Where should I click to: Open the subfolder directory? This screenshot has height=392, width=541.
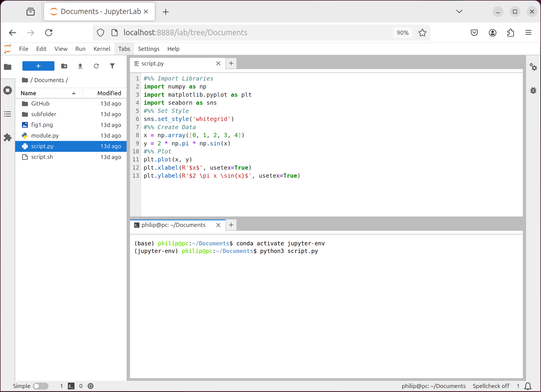tap(71, 114)
